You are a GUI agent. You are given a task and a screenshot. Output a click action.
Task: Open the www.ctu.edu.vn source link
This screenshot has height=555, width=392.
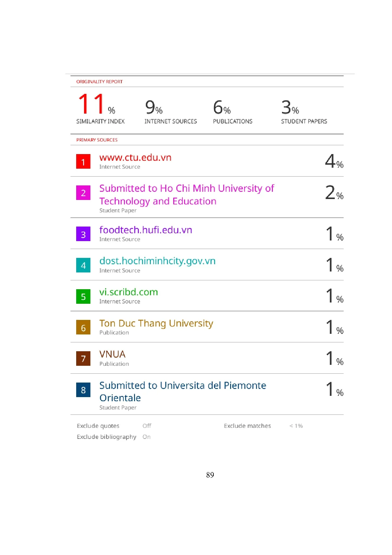(x=135, y=158)
